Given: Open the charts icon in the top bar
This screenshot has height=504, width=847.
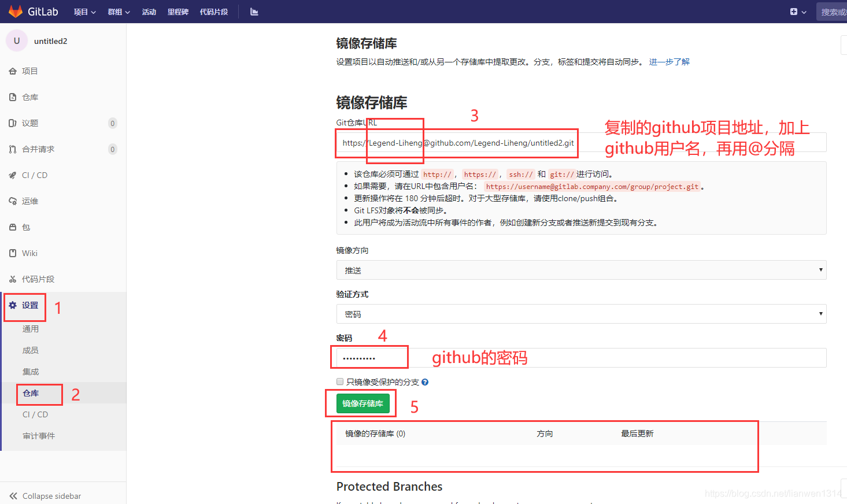Looking at the screenshot, I should point(253,11).
